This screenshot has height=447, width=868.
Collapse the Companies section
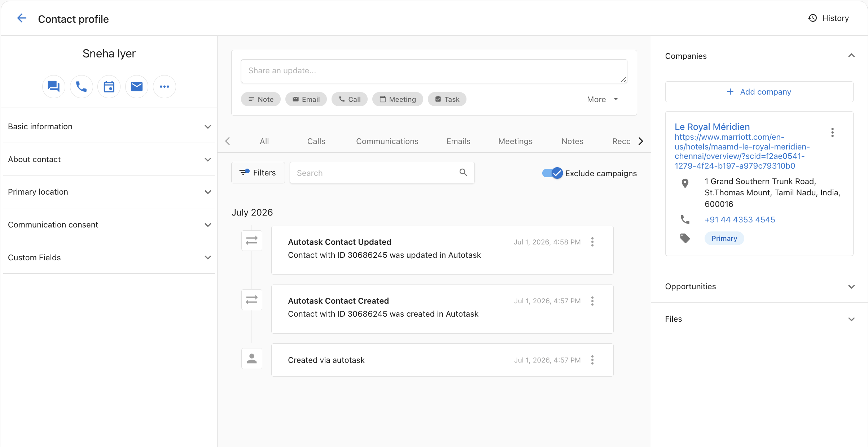tap(851, 56)
